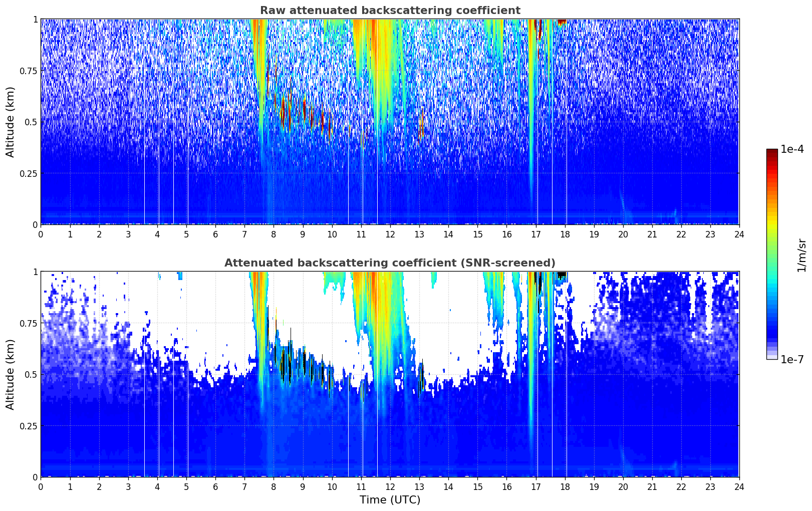This screenshot has height=511, width=812.
Task: Click hour tick "18" under the raw plot
Action: [x=565, y=234]
